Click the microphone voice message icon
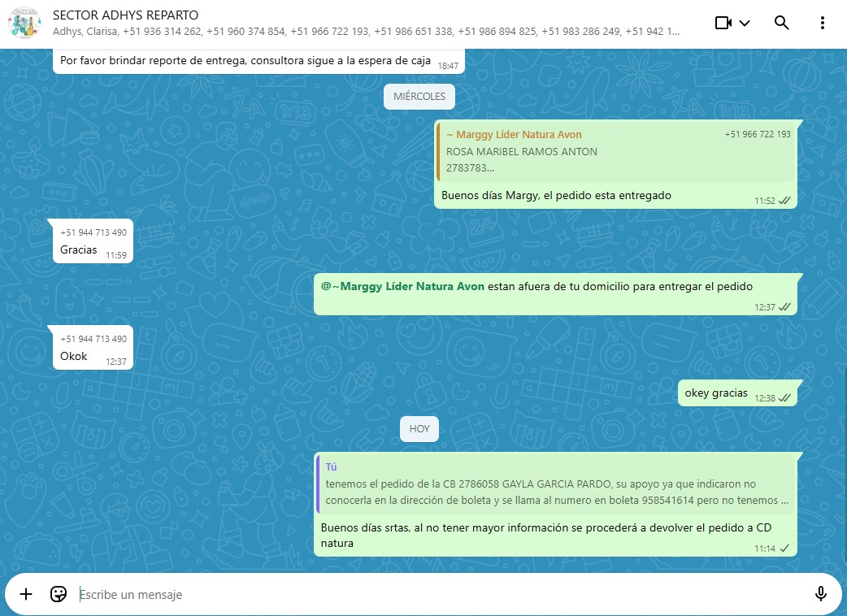The height and width of the screenshot is (616, 847). pyautogui.click(x=821, y=594)
